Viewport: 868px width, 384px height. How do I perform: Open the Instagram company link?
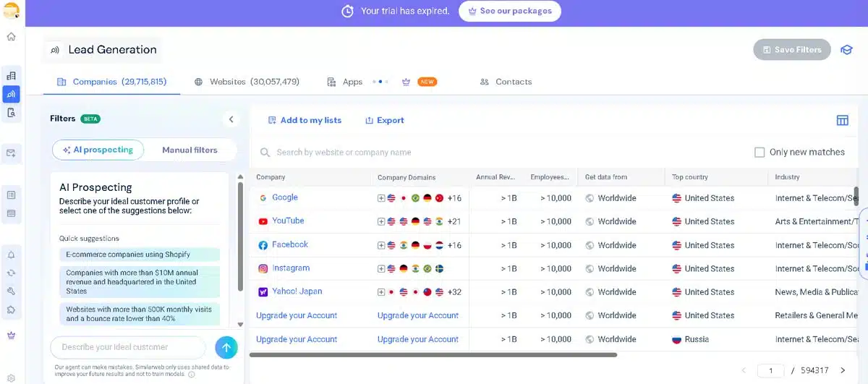[x=291, y=268]
